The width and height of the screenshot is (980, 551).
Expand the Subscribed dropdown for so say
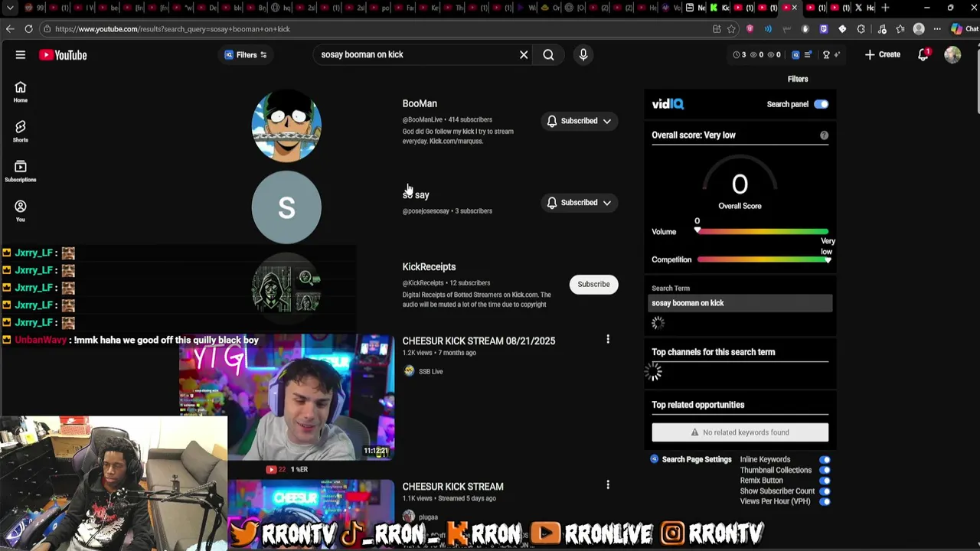607,203
